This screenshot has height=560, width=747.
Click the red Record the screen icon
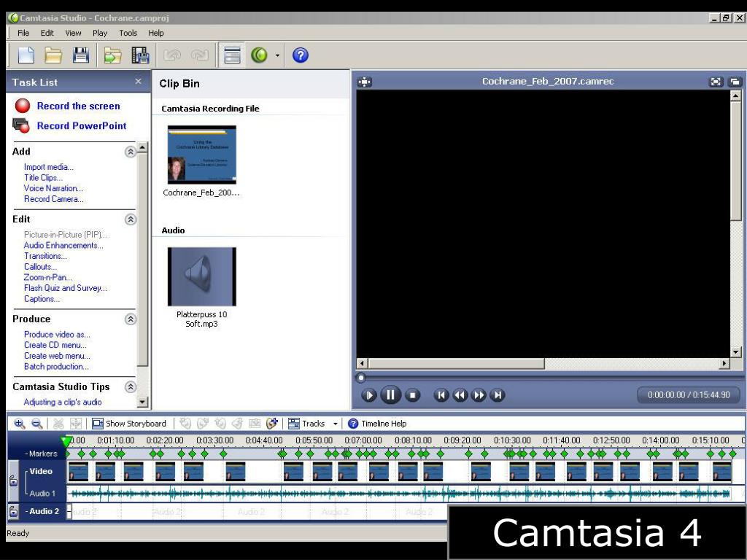[x=23, y=106]
